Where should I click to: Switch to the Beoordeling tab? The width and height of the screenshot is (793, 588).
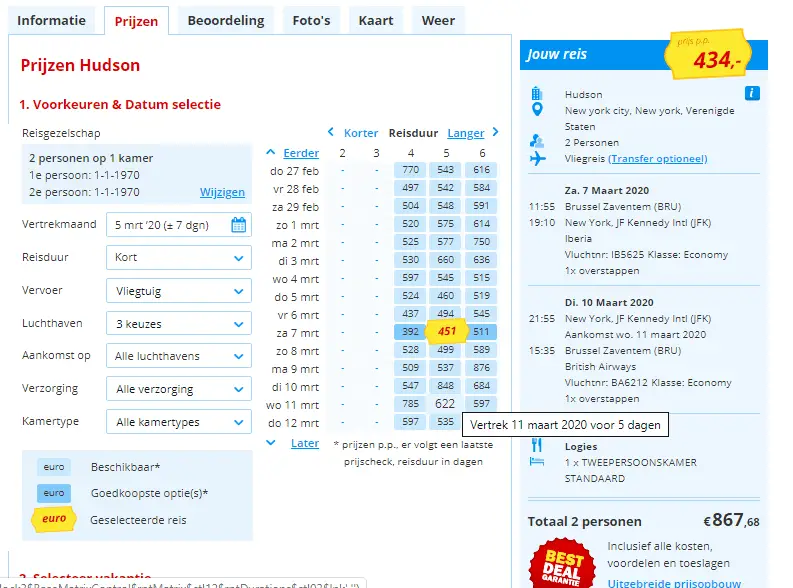(x=226, y=21)
